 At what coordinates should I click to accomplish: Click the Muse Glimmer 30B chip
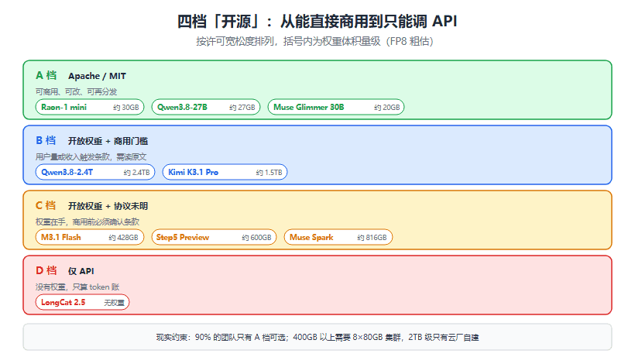click(336, 108)
